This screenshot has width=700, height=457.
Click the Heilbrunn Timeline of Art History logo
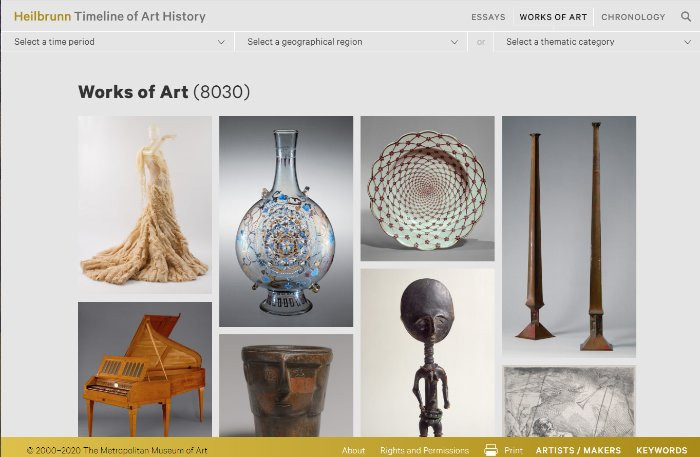(x=110, y=17)
